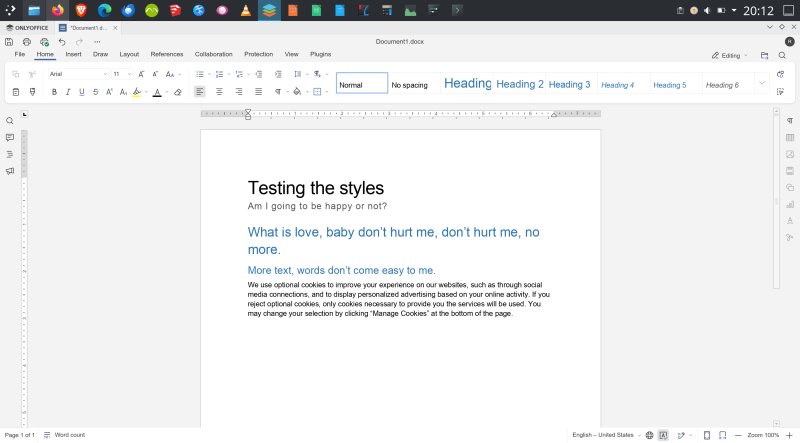
Task: Expand the styles gallery arrow
Action: [x=762, y=83]
